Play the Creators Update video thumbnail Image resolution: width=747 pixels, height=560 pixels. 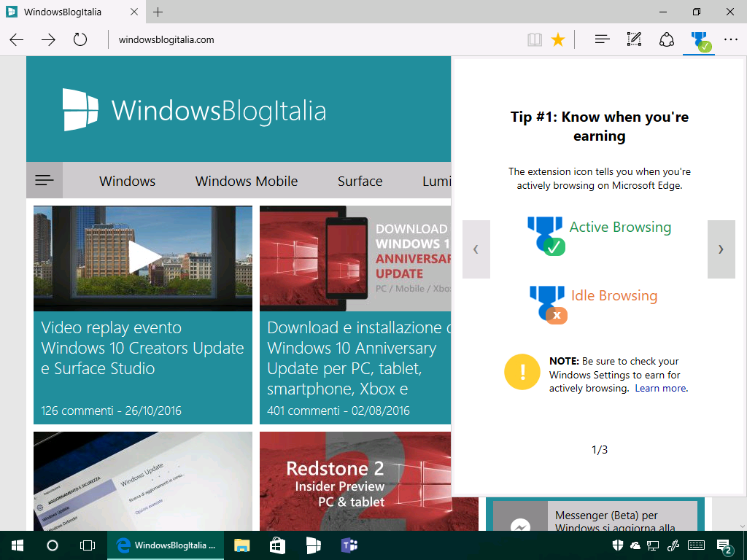[x=143, y=259]
